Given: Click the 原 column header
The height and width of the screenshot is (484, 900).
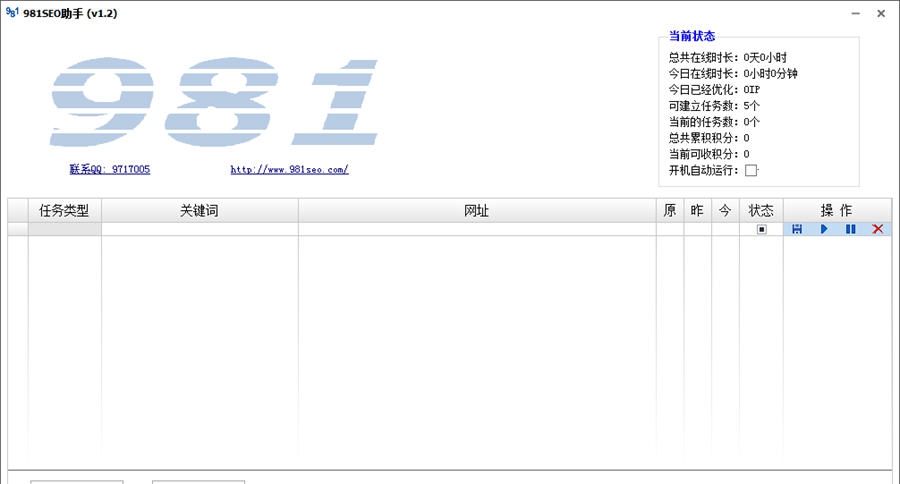Looking at the screenshot, I should coord(670,211).
